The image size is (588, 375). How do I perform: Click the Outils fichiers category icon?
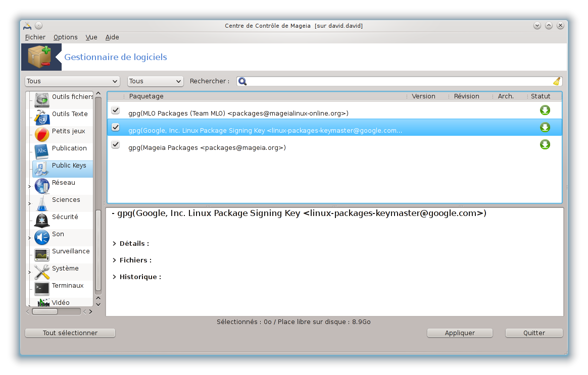[x=41, y=99]
